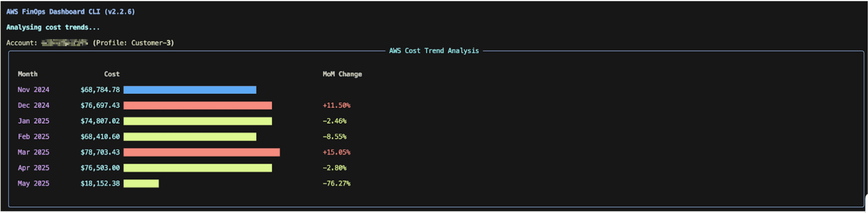Click the Profile: Customer-3 text
Screen dimensions: 868x213
[134, 43]
